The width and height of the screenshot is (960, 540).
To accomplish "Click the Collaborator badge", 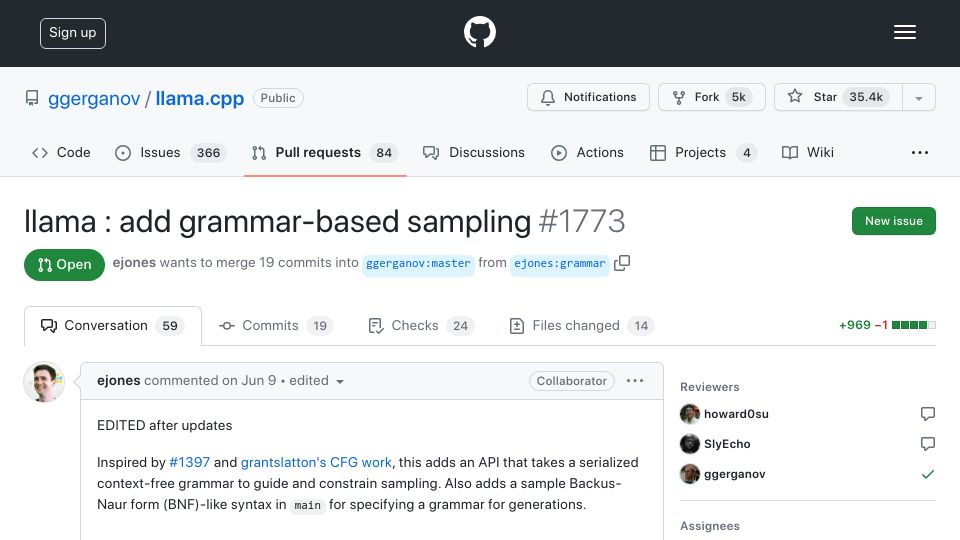I will point(572,381).
